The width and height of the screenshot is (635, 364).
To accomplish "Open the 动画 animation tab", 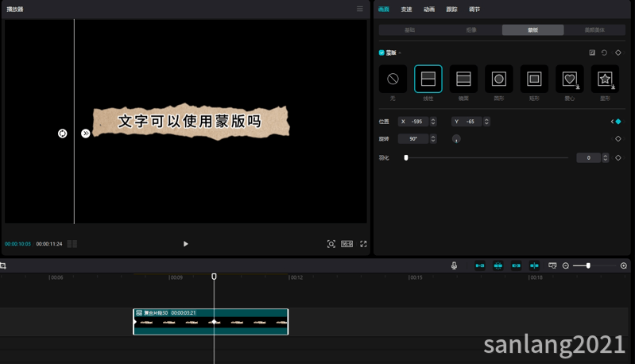I will (429, 10).
